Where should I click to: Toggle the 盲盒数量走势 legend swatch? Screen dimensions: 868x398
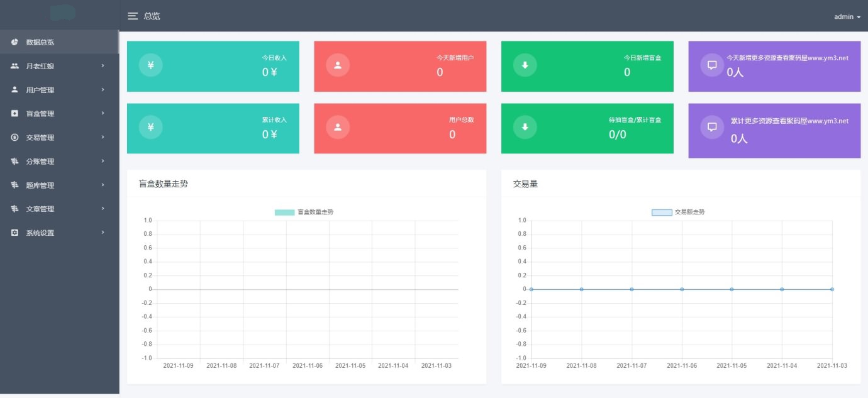284,213
